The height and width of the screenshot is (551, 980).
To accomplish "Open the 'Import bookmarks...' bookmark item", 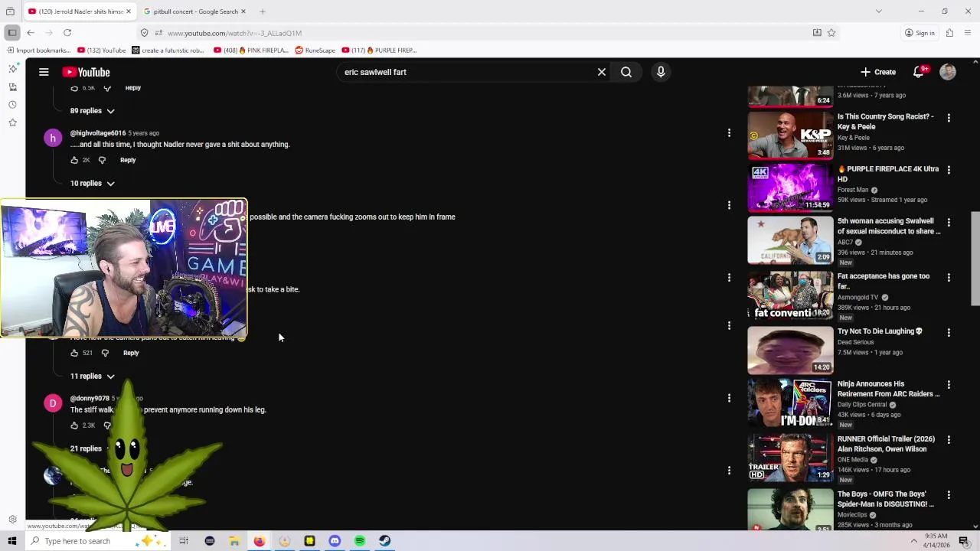I will [38, 51].
